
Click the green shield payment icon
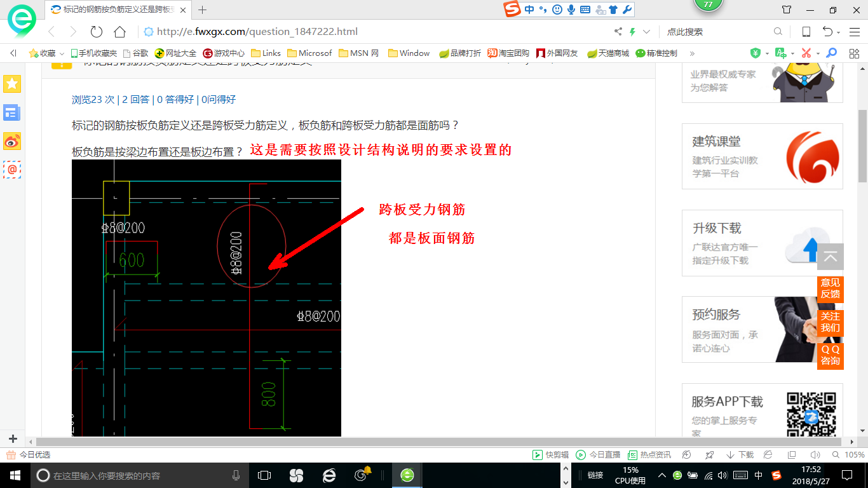coord(756,53)
